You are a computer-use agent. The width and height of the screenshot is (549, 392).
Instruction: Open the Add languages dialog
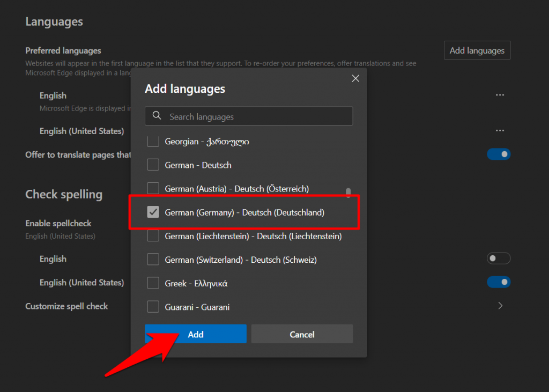477,50
